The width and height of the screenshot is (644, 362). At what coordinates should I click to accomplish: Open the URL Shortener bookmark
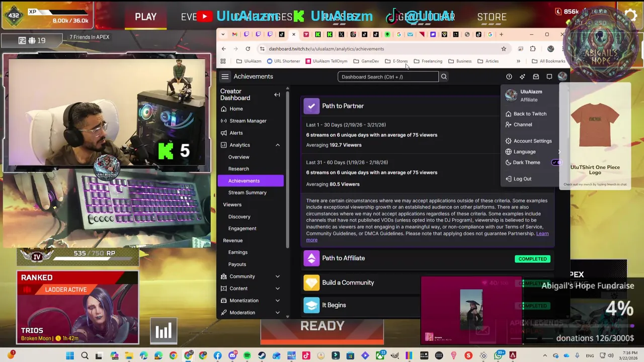tap(283, 61)
